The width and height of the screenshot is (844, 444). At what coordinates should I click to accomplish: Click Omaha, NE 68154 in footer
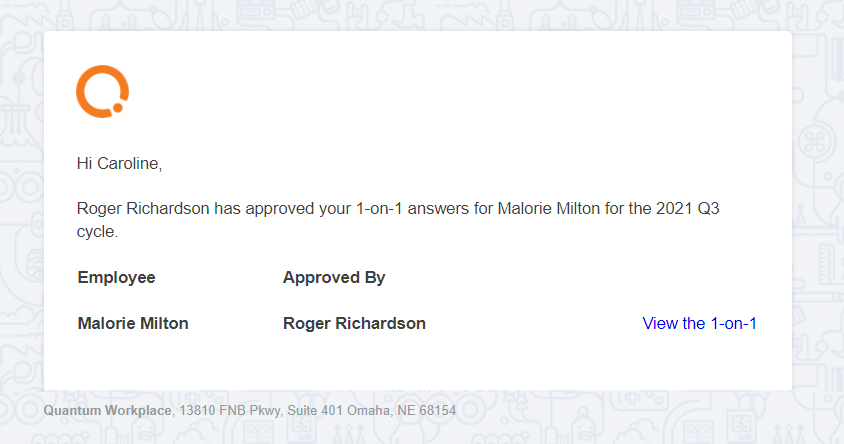point(401,411)
